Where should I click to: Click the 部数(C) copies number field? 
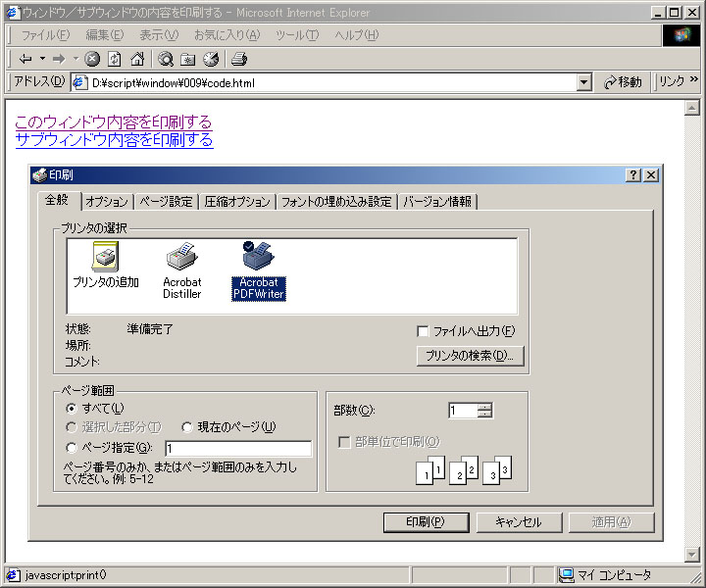pyautogui.click(x=463, y=411)
